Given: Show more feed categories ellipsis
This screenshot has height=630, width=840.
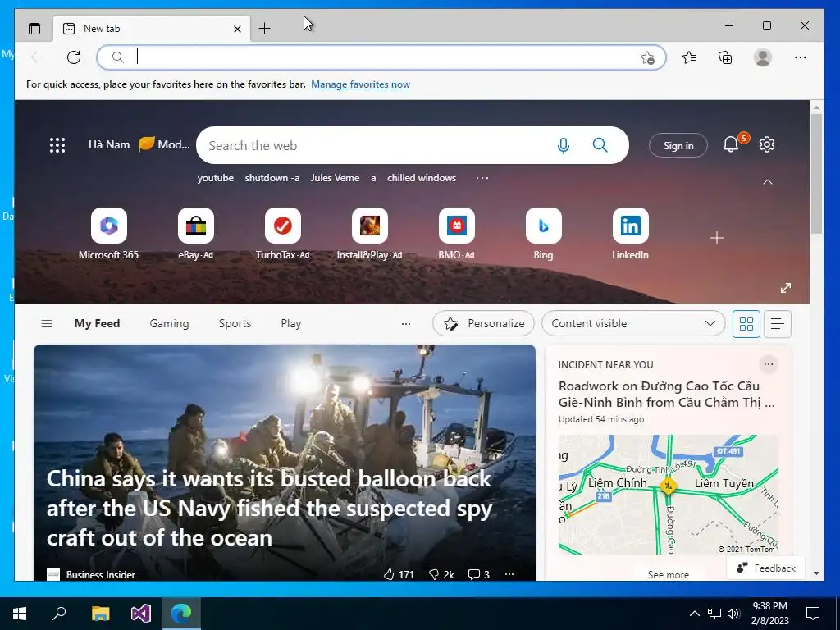Looking at the screenshot, I should click(406, 323).
